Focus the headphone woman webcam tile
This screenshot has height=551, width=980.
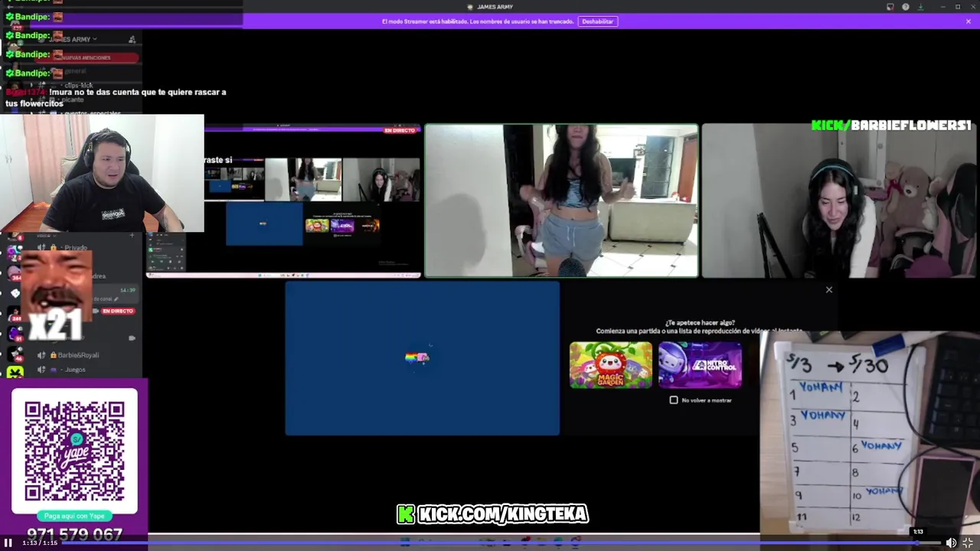coord(839,201)
